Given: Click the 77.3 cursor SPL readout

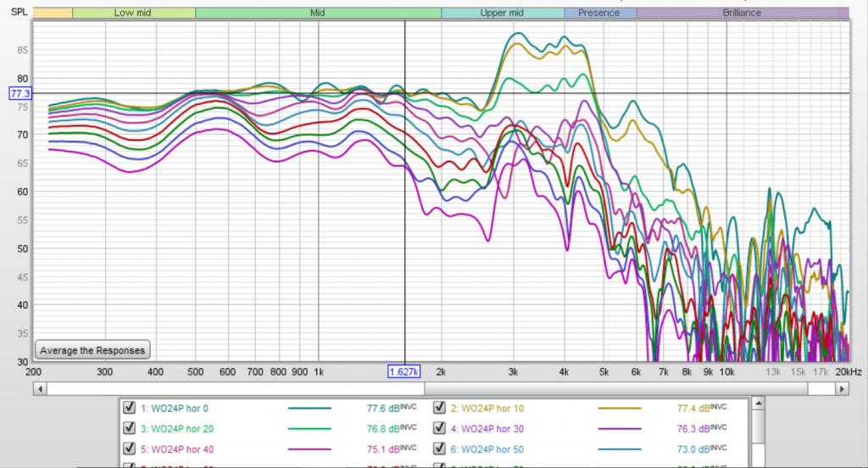Looking at the screenshot, I should point(20,93).
